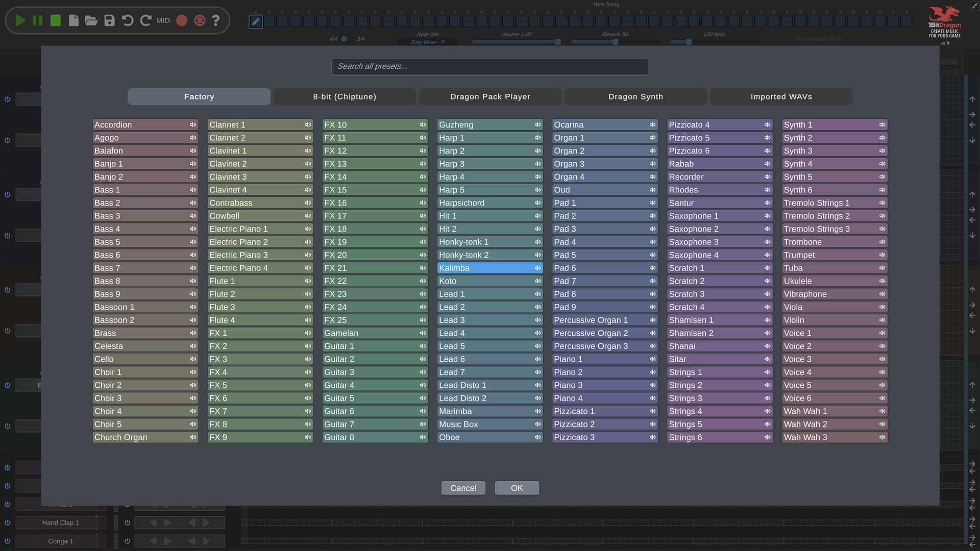980x551 pixels.
Task: Switch to the Dragon Synth tab
Action: (635, 96)
